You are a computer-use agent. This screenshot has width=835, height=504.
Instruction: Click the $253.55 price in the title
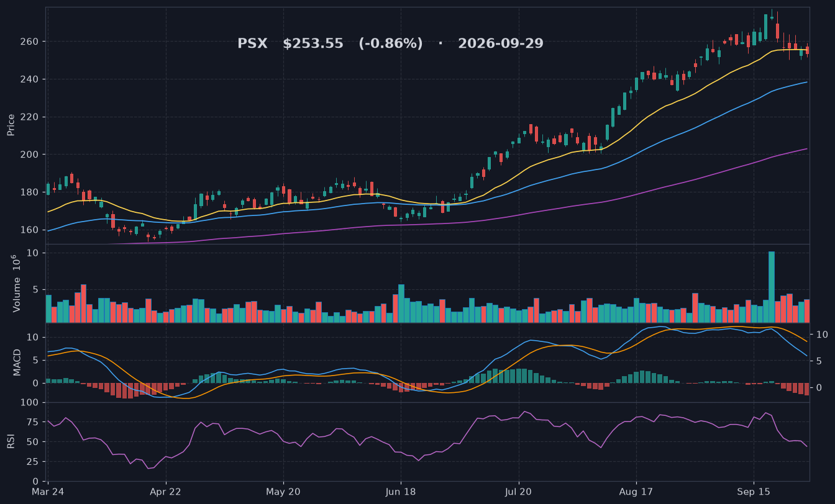tap(313, 43)
